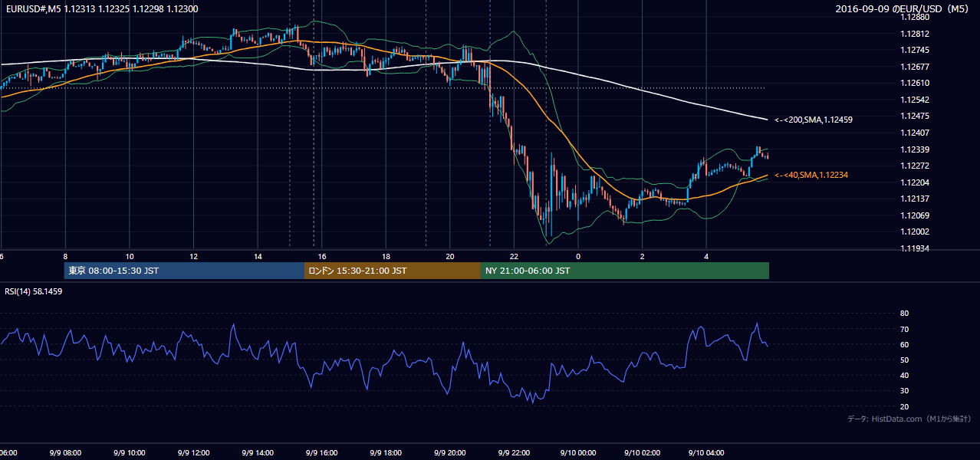Screen dimensions: 980x460
Task: Click the HistData.com data source credit
Action: [x=909, y=419]
